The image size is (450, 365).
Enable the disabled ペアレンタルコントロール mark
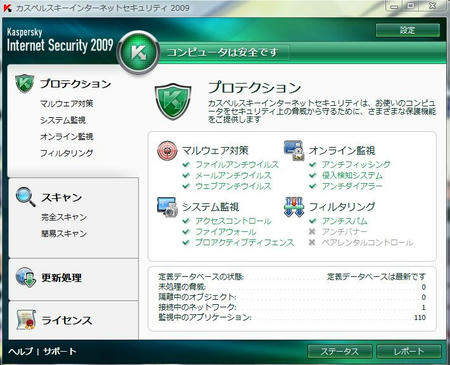pos(312,242)
